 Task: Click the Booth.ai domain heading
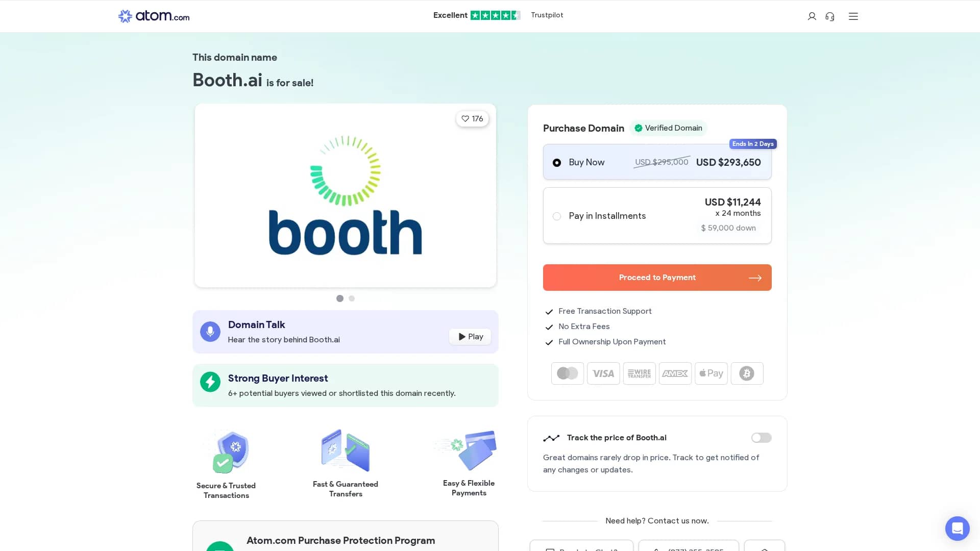tap(227, 80)
